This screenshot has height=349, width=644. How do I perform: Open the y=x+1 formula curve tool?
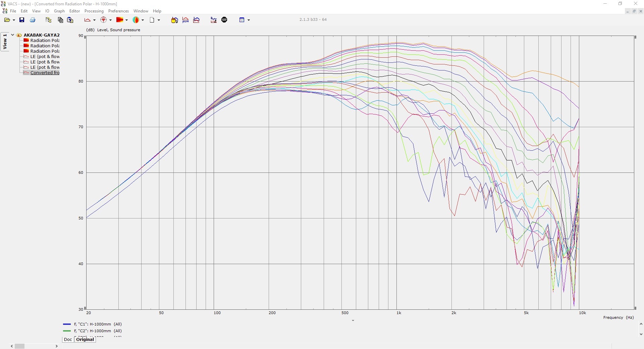pos(185,20)
